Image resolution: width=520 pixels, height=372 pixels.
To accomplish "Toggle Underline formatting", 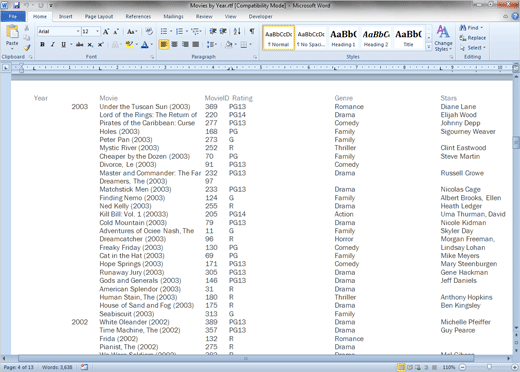I will pyautogui.click(x=63, y=44).
